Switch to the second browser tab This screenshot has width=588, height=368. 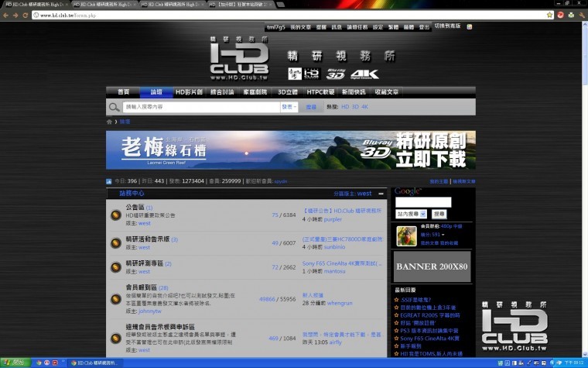(x=104, y=5)
